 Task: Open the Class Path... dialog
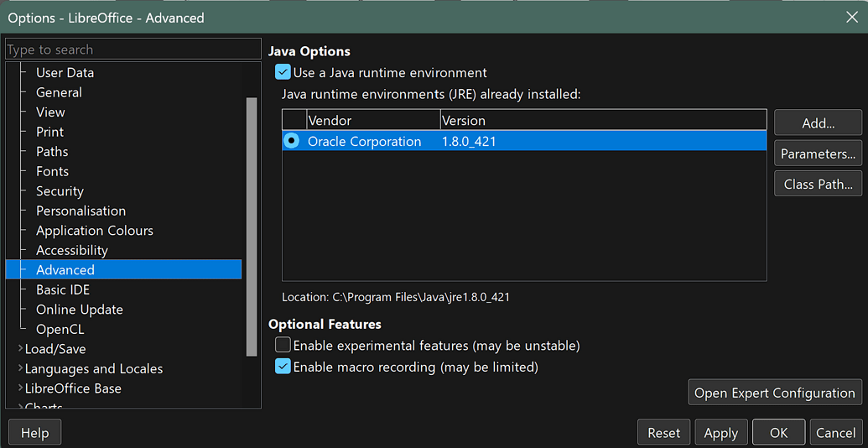click(819, 184)
